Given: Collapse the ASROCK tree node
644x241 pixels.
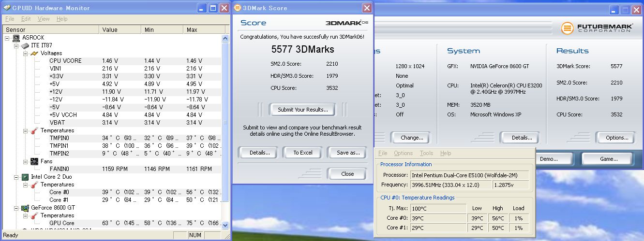Looking at the screenshot, I should coord(7,38).
